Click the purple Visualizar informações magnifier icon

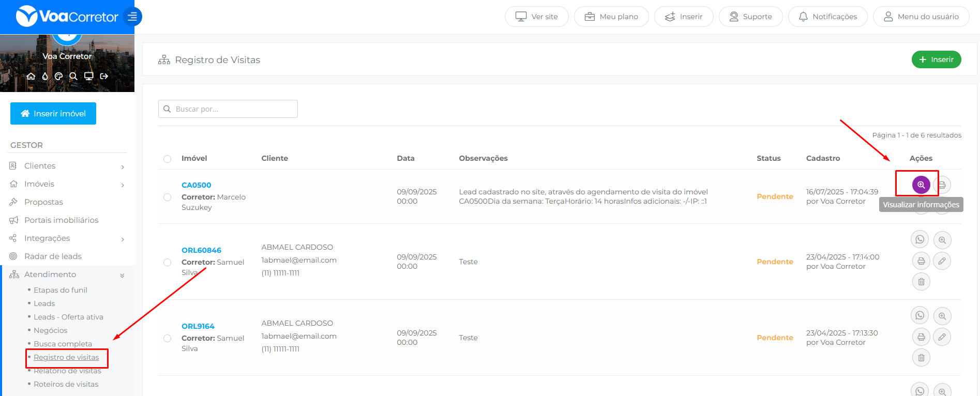[x=921, y=185]
